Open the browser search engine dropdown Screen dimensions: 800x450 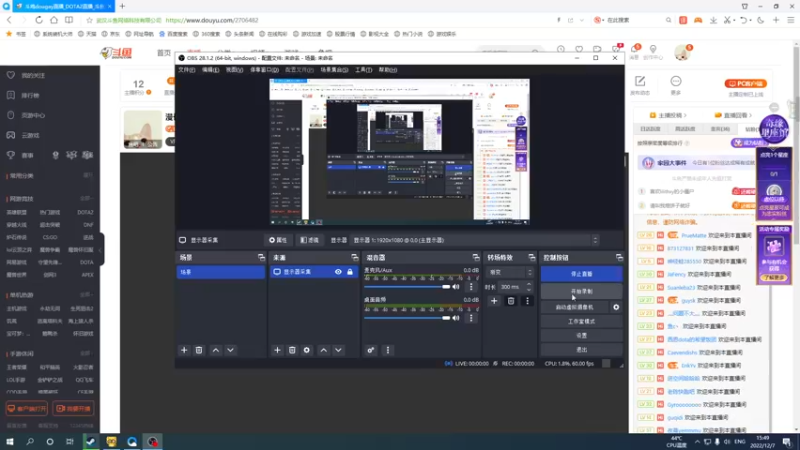click(601, 20)
